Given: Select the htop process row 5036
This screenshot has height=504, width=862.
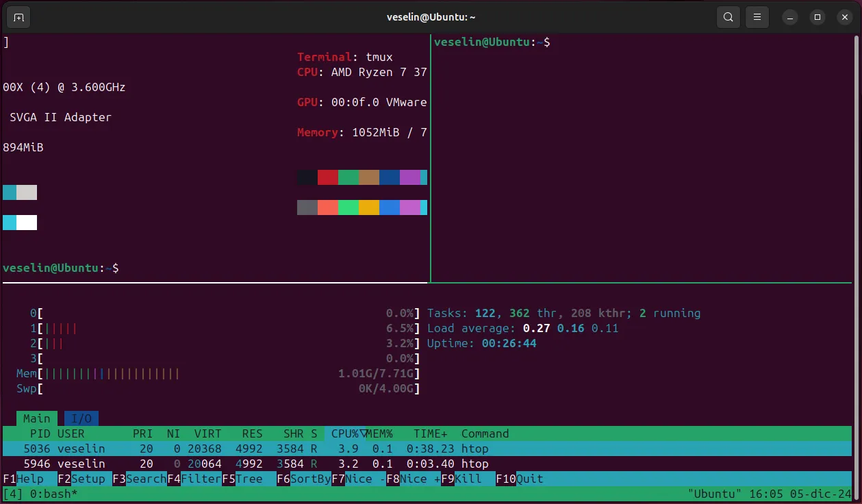Looking at the screenshot, I should point(205,449).
